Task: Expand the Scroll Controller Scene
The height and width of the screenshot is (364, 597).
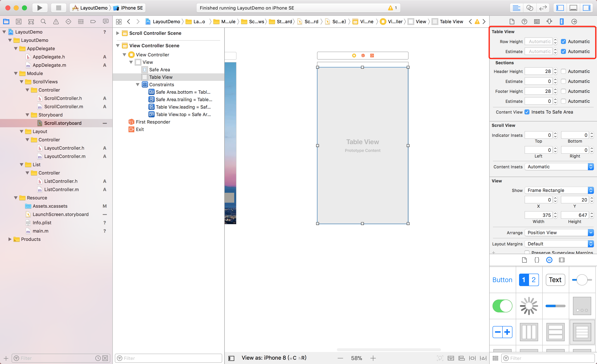Action: (x=118, y=33)
